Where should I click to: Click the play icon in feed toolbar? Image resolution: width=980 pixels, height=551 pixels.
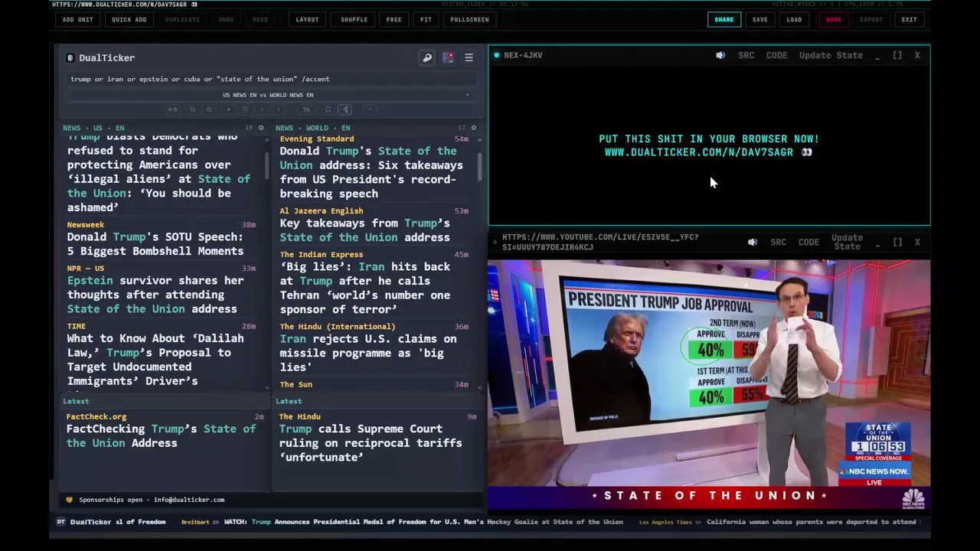coord(228,109)
